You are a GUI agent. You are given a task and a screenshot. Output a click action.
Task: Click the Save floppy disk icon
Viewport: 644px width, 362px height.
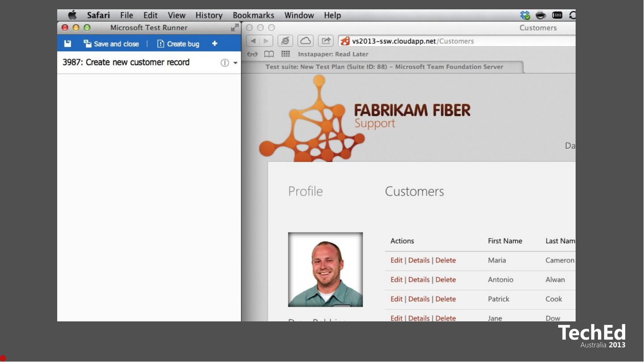(x=67, y=44)
